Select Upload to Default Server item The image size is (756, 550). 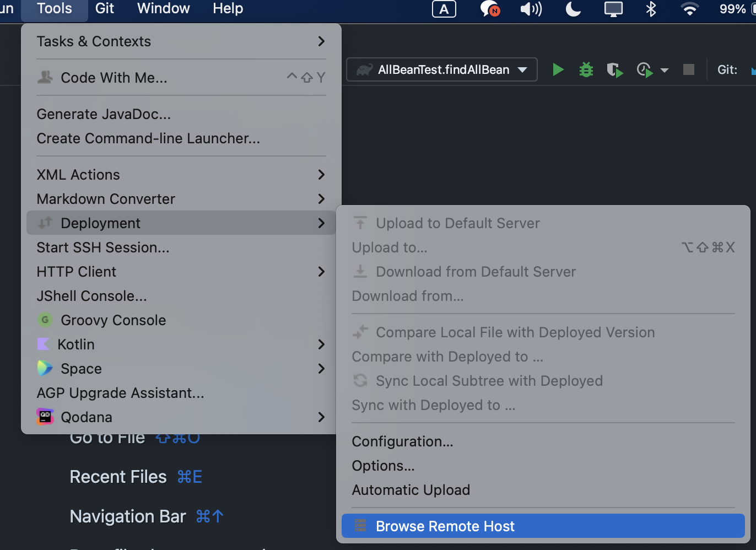click(543, 223)
